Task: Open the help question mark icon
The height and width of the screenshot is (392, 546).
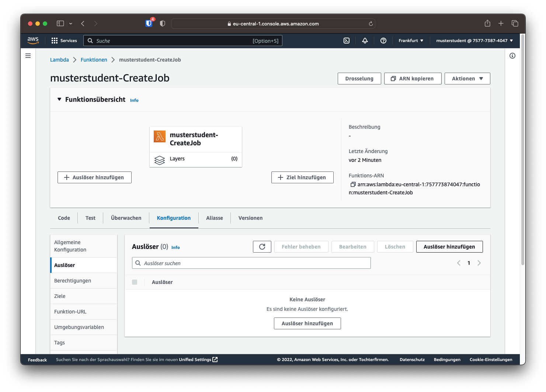Action: click(383, 41)
